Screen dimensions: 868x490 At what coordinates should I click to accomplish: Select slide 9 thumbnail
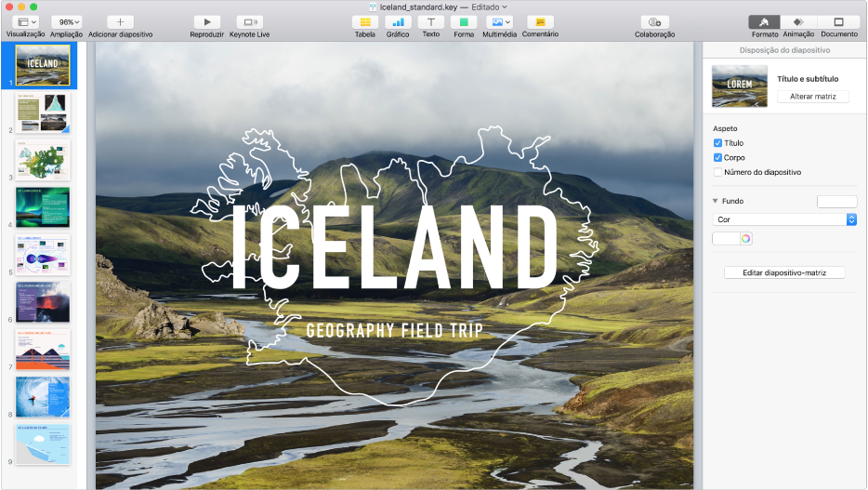[x=43, y=444]
